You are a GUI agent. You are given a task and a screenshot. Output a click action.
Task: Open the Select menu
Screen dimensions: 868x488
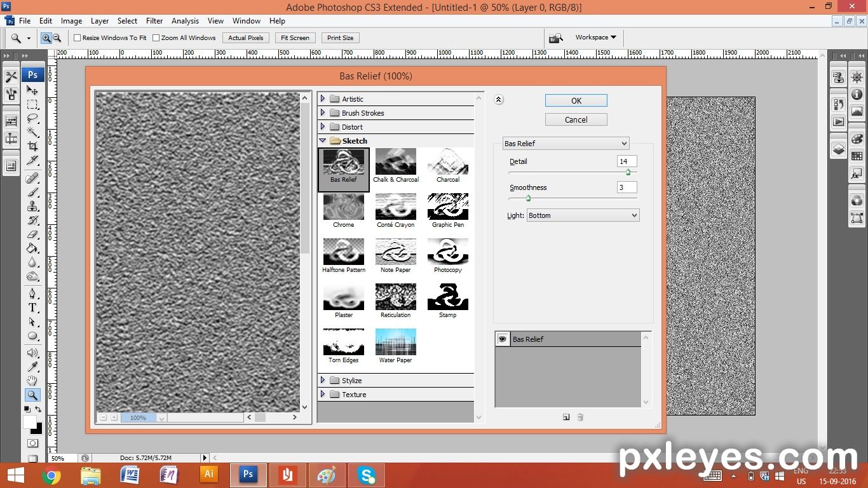coord(127,20)
